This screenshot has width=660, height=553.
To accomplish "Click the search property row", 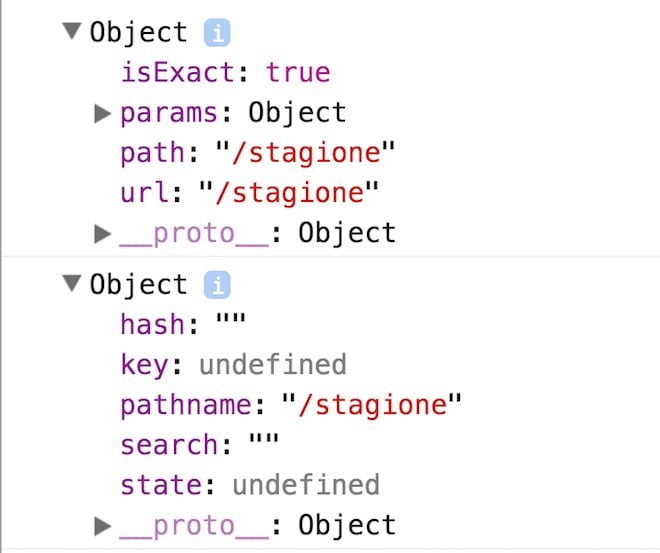I will (199, 445).
